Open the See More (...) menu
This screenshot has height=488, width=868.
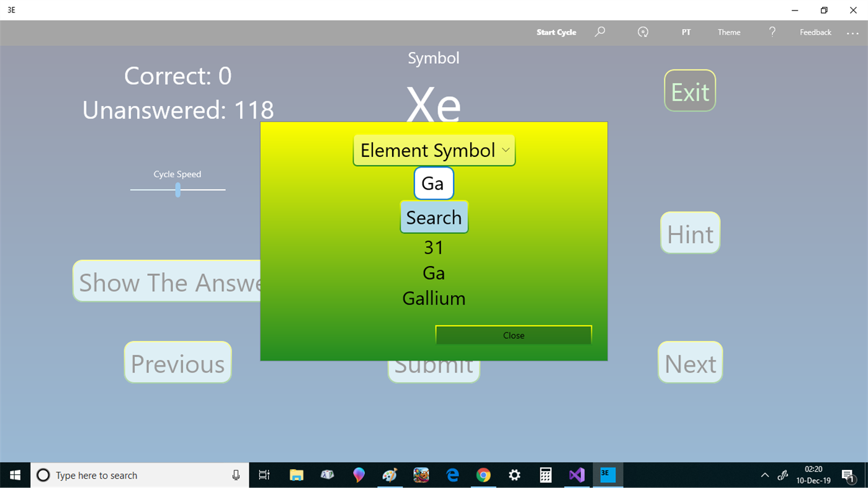pos(852,33)
